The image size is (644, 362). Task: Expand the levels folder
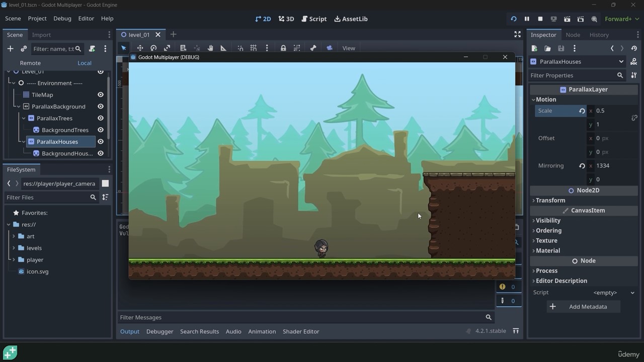pos(14,248)
